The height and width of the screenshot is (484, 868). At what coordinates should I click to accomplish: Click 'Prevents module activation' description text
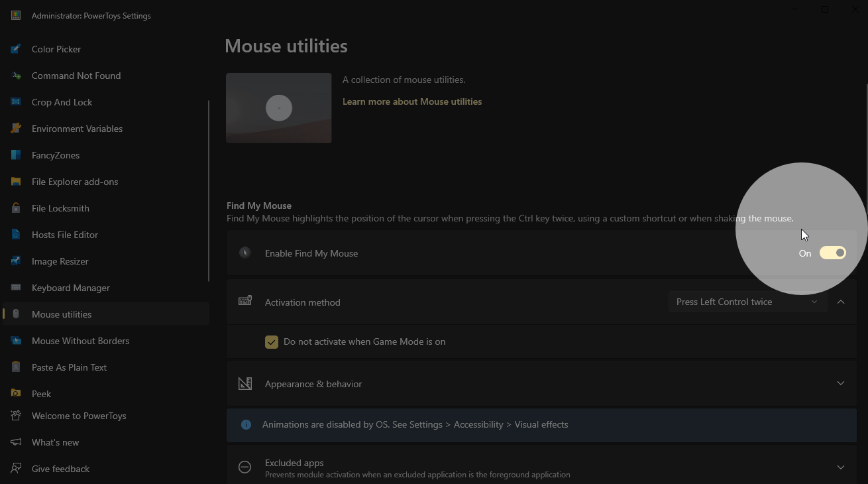(x=417, y=475)
